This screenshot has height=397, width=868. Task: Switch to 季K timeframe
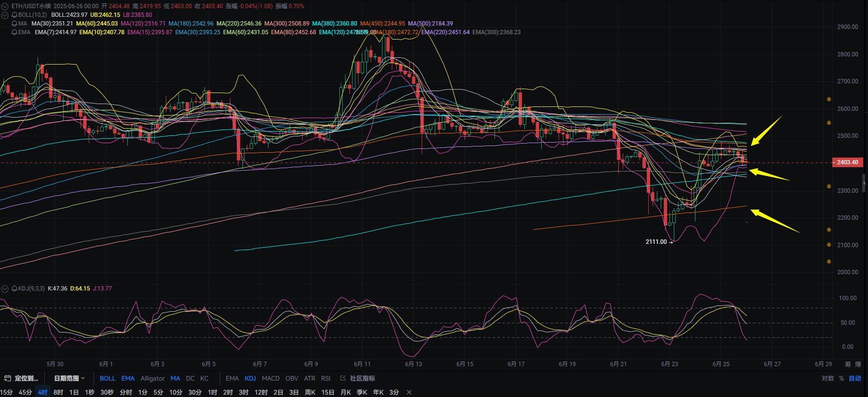tap(362, 392)
